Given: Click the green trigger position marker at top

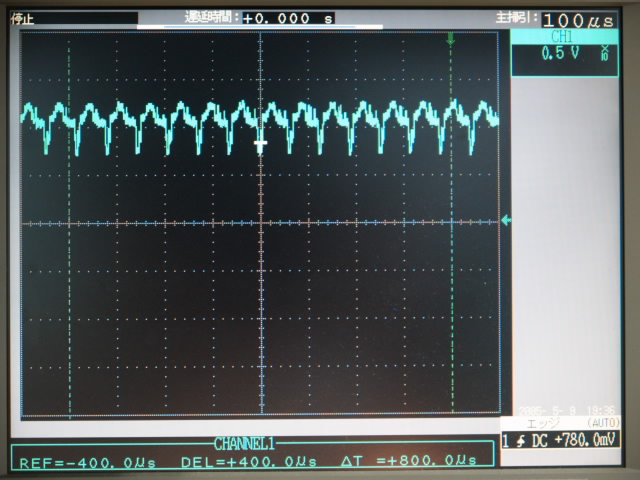Looking at the screenshot, I should coord(452,39).
